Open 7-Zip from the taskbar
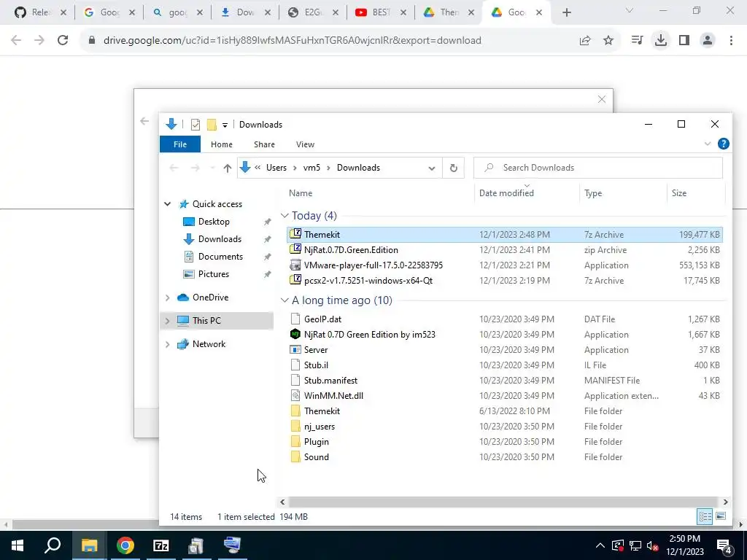The width and height of the screenshot is (747, 560). (x=161, y=545)
